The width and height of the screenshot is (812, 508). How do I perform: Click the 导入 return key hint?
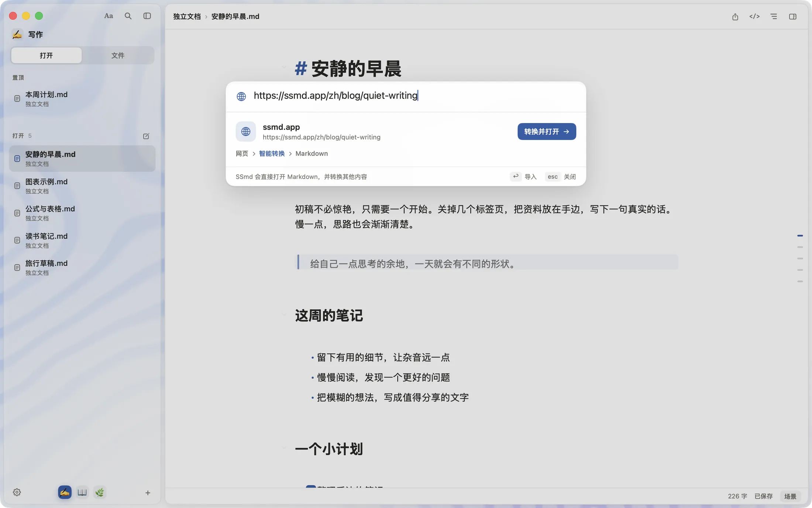coord(523,177)
